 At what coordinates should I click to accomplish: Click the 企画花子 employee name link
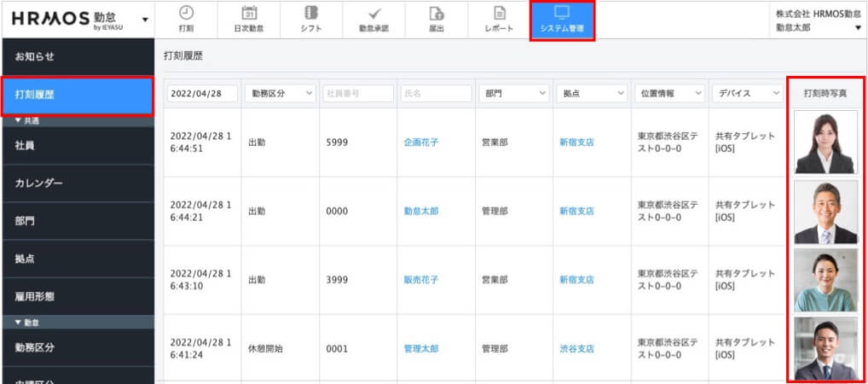click(420, 143)
